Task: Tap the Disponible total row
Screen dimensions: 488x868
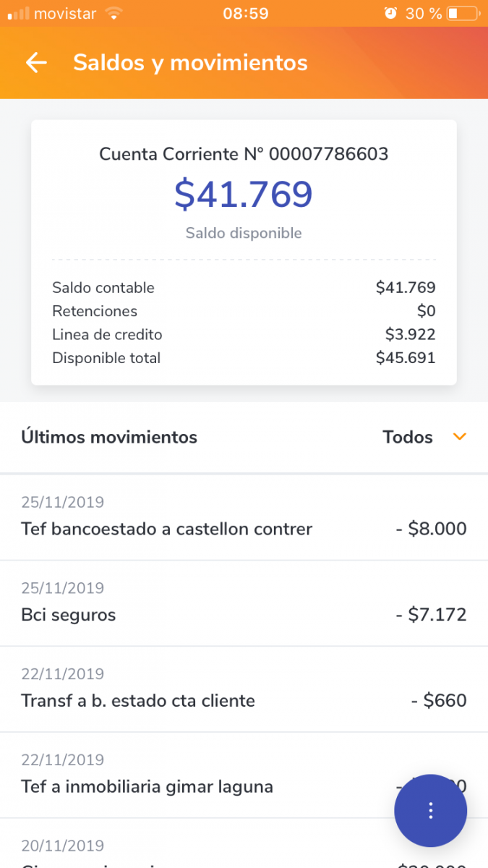Action: (244, 358)
